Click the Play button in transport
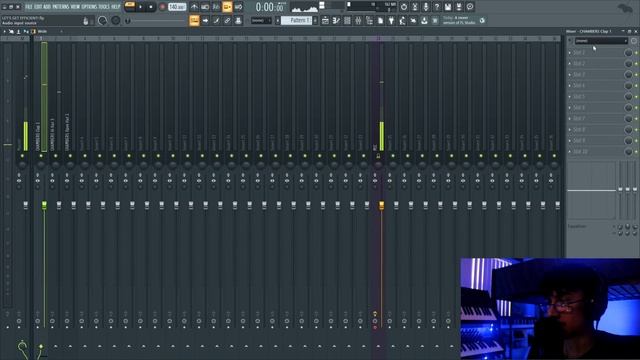The height and width of the screenshot is (360, 640). point(140,7)
